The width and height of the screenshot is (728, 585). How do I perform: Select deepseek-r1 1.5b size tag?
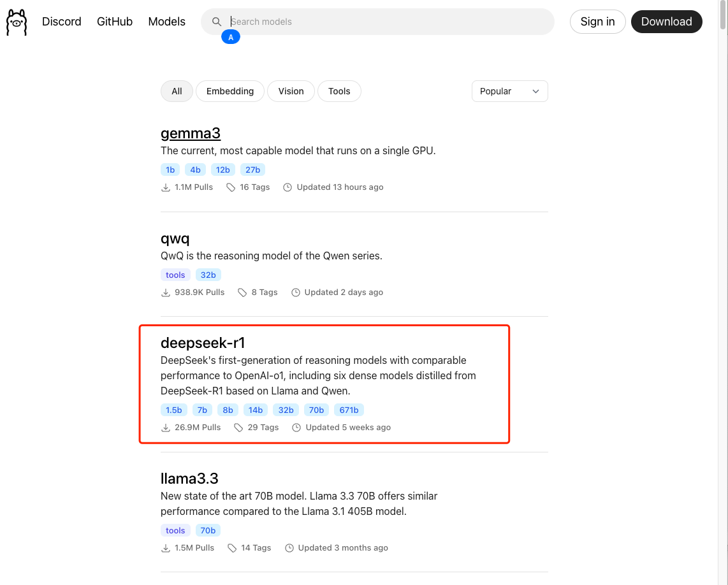click(174, 410)
